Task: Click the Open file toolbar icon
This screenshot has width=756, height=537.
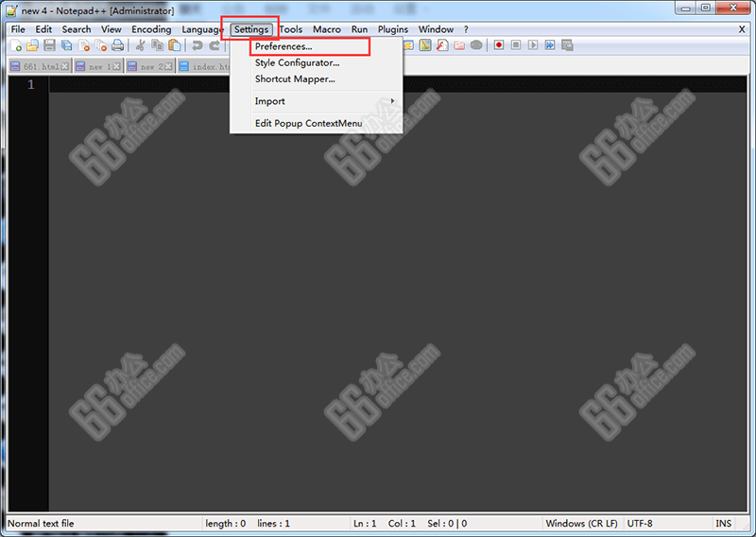Action: (x=32, y=45)
